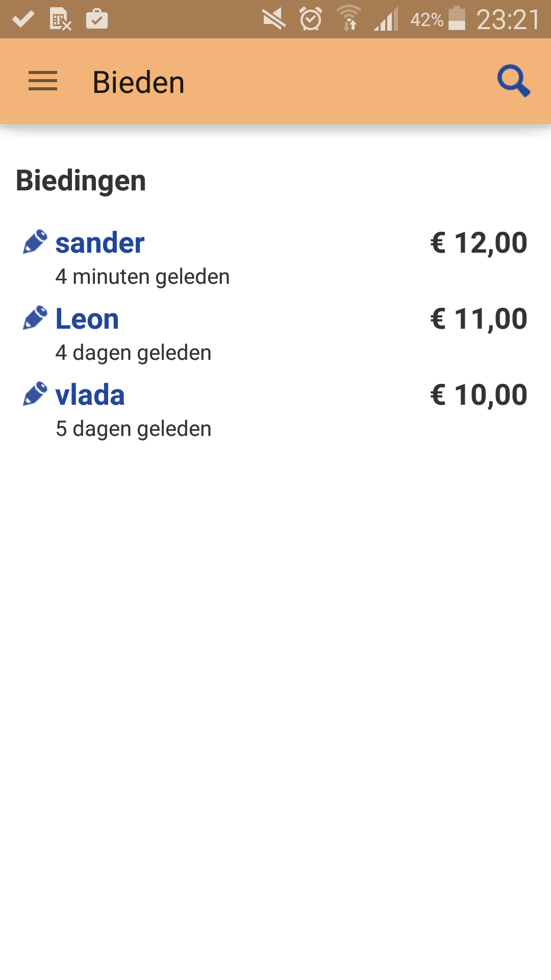
Task: Open bidder sander's profile link
Action: click(100, 242)
